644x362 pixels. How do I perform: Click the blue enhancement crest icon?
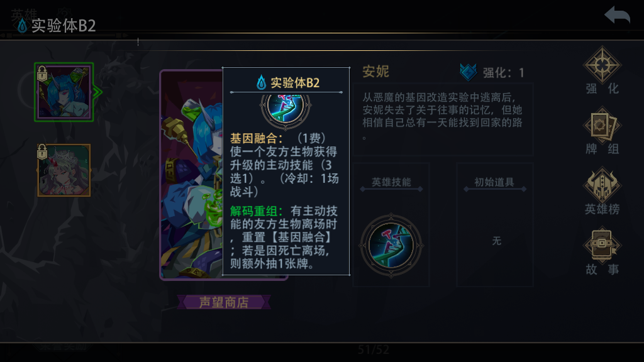[x=468, y=72]
